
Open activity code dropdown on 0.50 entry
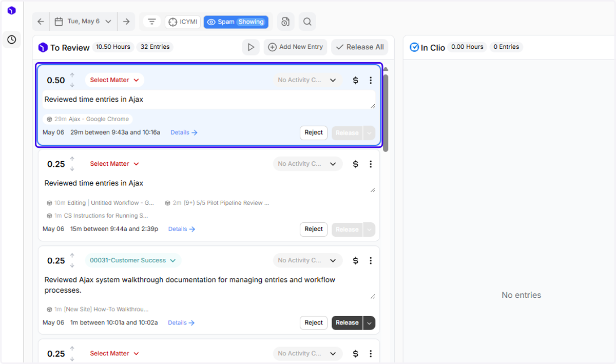(x=307, y=80)
